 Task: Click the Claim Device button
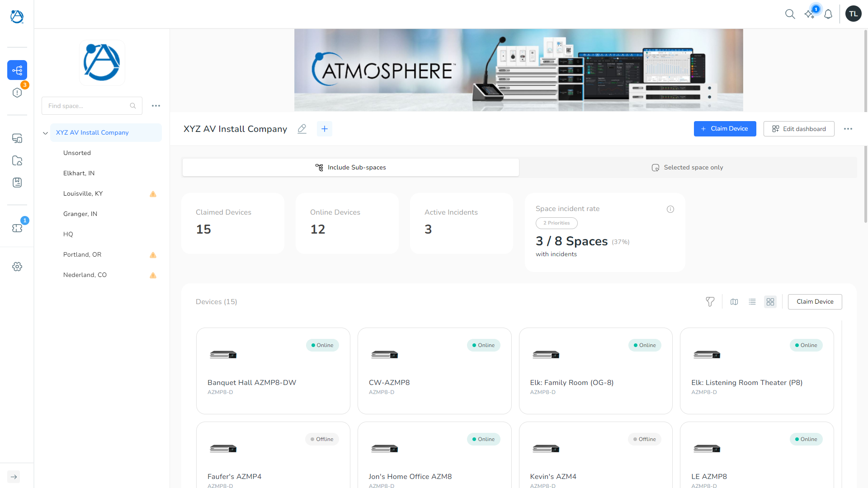tap(725, 129)
